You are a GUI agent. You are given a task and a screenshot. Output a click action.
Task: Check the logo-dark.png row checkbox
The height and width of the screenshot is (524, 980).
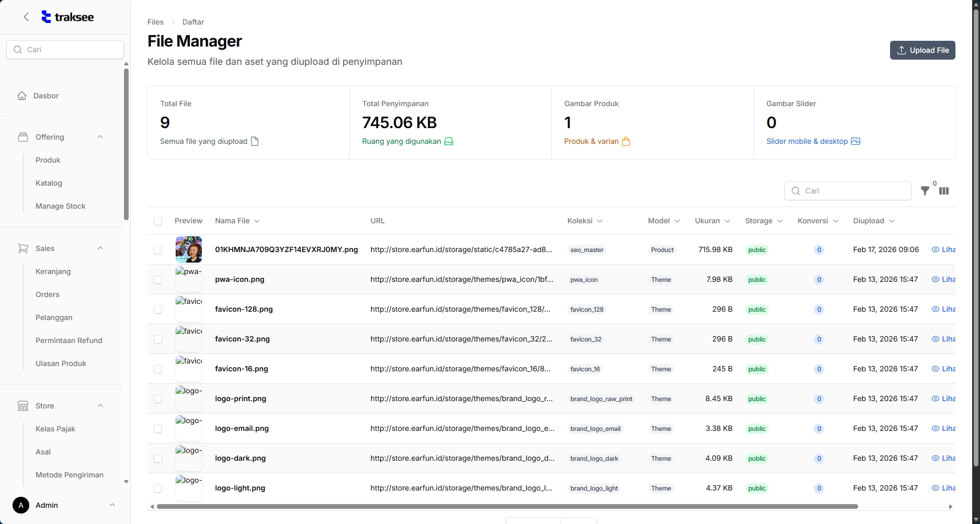coord(158,459)
